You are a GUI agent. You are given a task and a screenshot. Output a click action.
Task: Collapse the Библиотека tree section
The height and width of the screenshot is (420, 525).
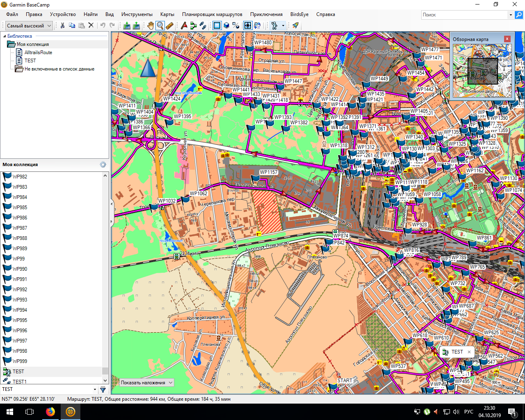point(4,36)
